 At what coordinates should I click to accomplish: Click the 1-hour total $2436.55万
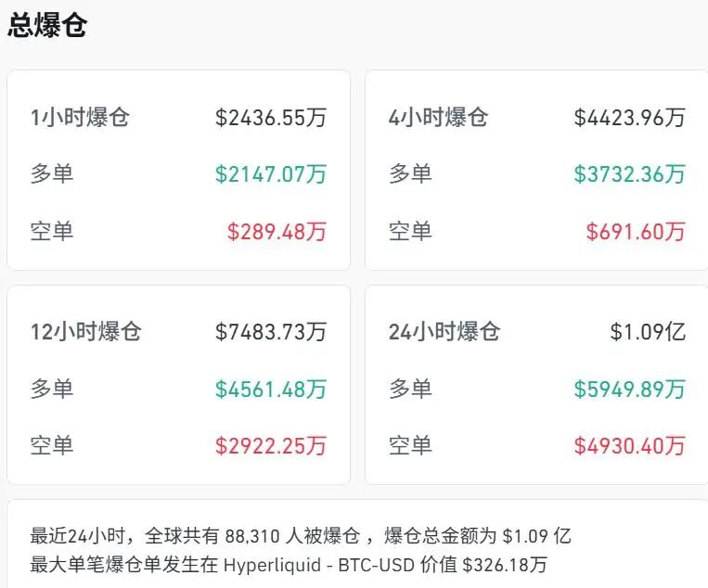tap(270, 118)
